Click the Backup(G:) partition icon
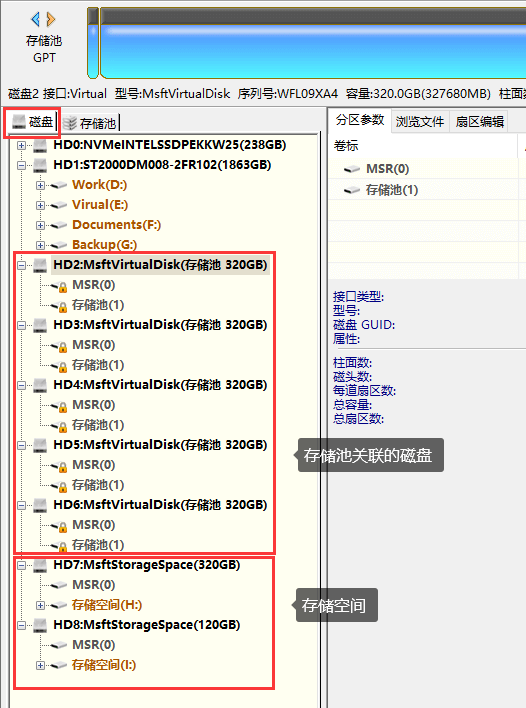526x708 pixels. point(59,245)
